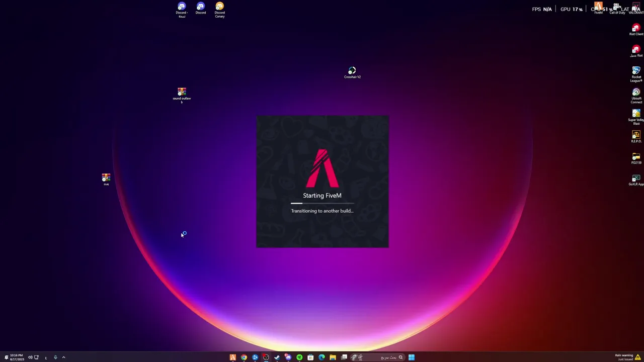644x362 pixels.
Task: Select the Call of Duty desktop shortcut
Action: click(617, 8)
